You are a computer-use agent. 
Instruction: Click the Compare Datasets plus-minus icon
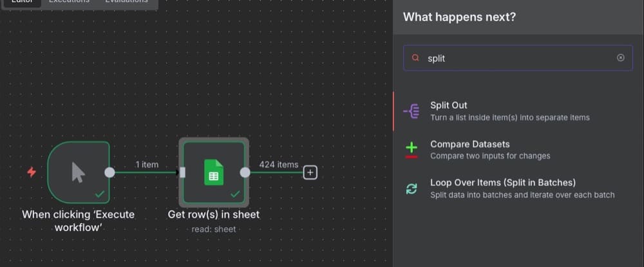pos(412,149)
